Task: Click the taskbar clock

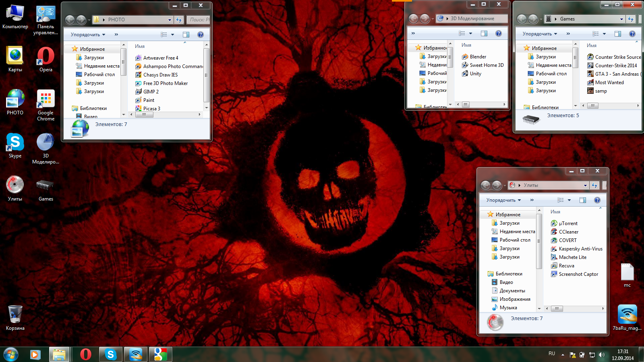Action: [x=623, y=355]
